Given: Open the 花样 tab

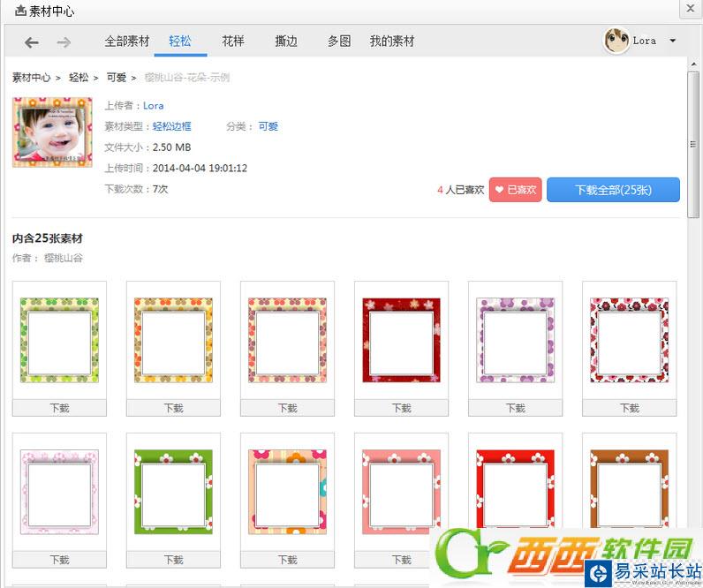Looking at the screenshot, I should [x=233, y=41].
